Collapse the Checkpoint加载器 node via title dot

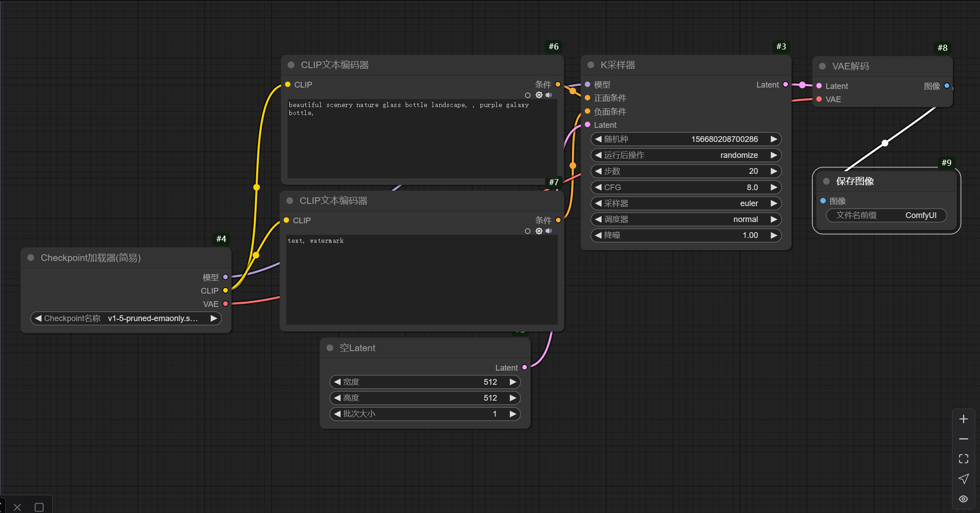click(x=31, y=258)
